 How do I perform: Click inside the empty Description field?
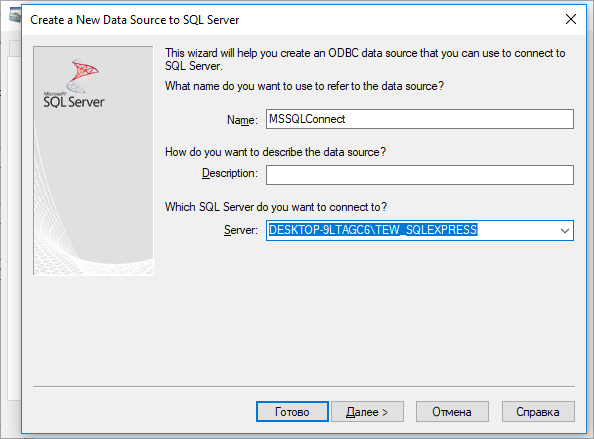pyautogui.click(x=420, y=175)
